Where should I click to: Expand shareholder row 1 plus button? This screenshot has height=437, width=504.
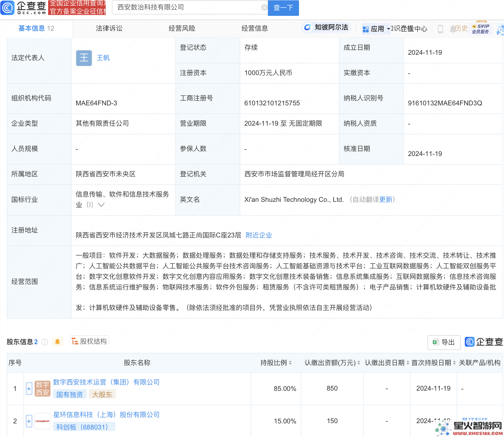click(x=29, y=389)
